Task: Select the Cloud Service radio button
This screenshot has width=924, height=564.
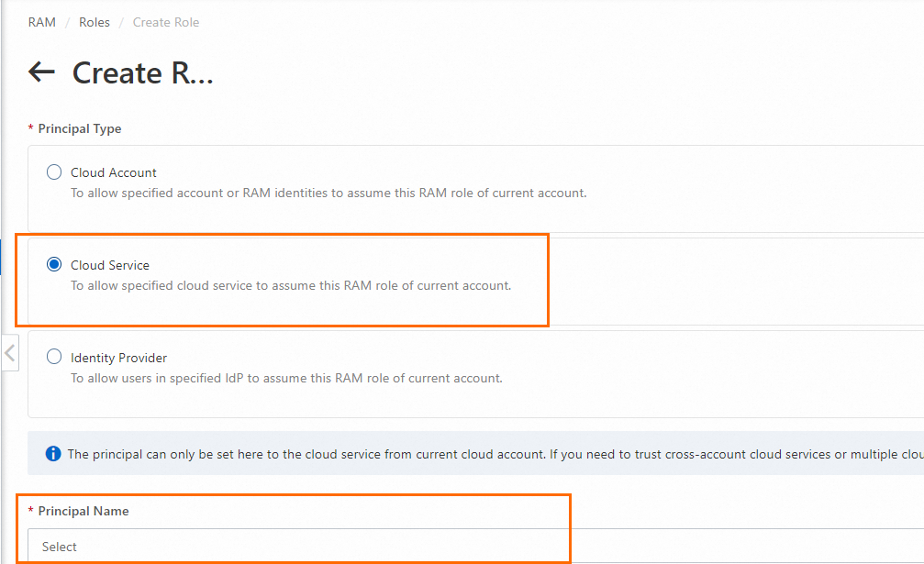Action: coord(54,265)
